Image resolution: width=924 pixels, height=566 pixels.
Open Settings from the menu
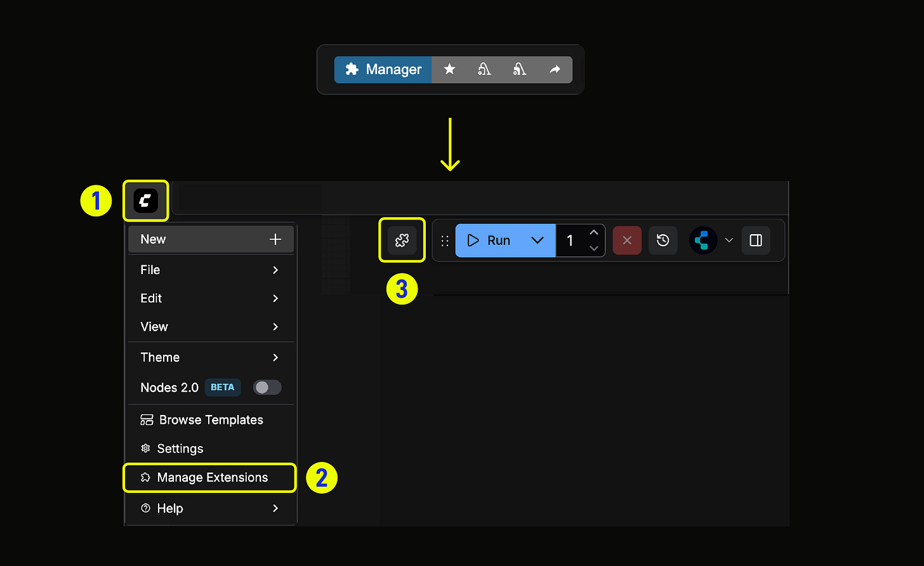[x=211, y=449]
